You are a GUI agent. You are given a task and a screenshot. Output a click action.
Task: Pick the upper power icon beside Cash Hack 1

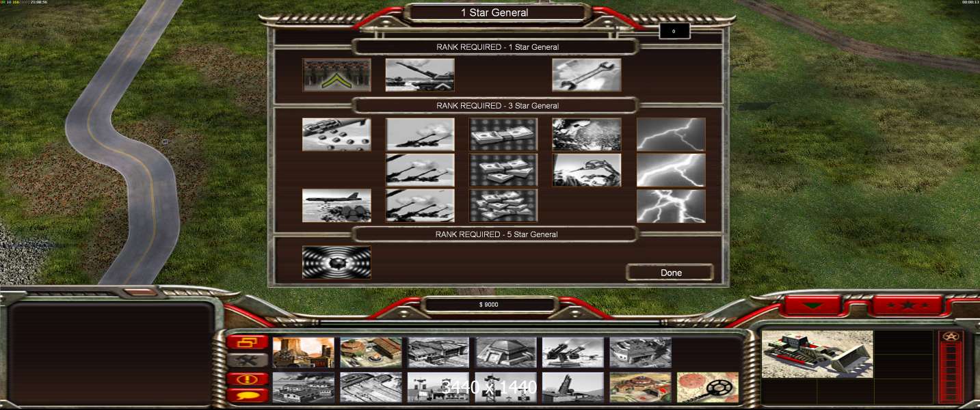pos(587,135)
